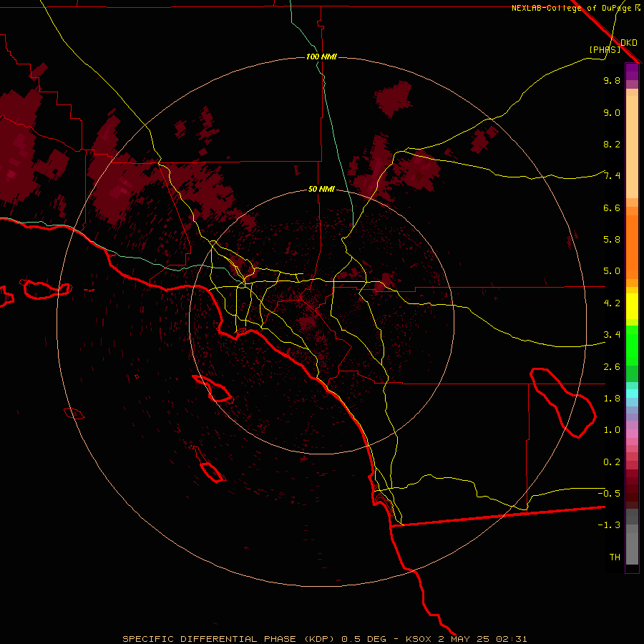Pick the gray segment at the color bar bottom
The width and height of the screenshot is (644, 644).
click(632, 548)
